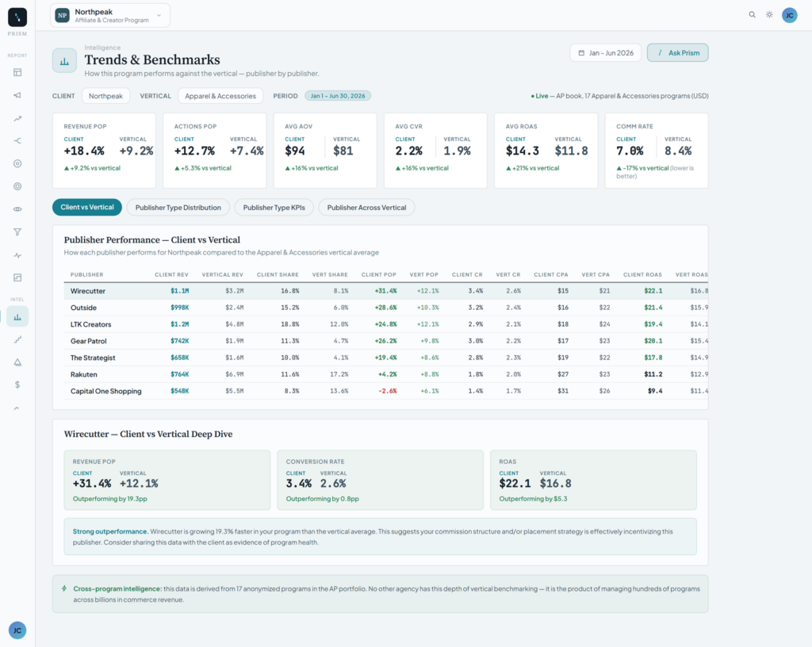Screen dimensions: 812x647
Task: Open the branching path icon in sidebar
Action: tap(17, 141)
